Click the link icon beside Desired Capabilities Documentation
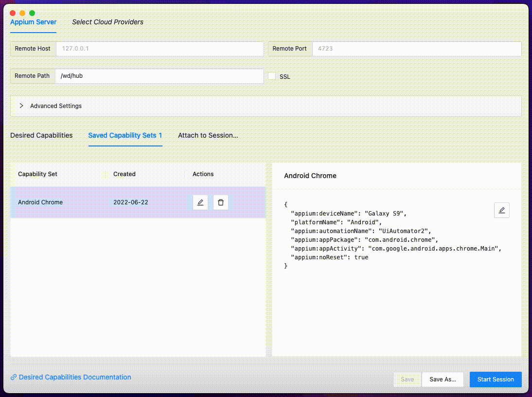 14,377
